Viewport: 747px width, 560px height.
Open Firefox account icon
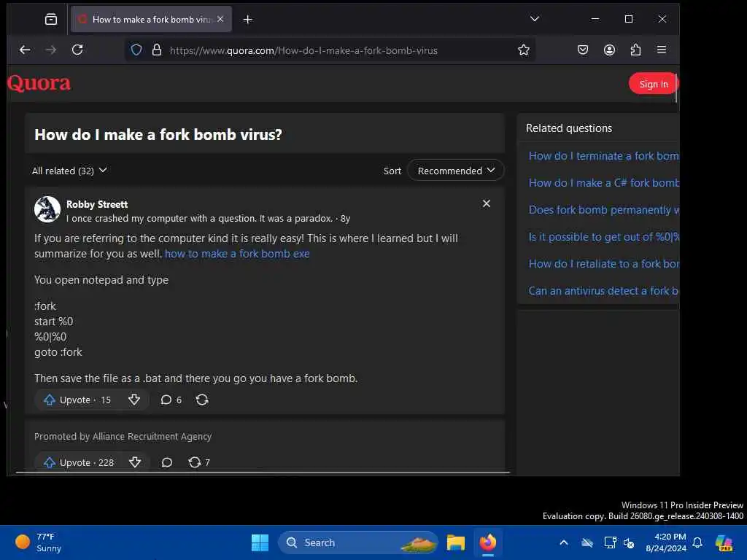(609, 50)
